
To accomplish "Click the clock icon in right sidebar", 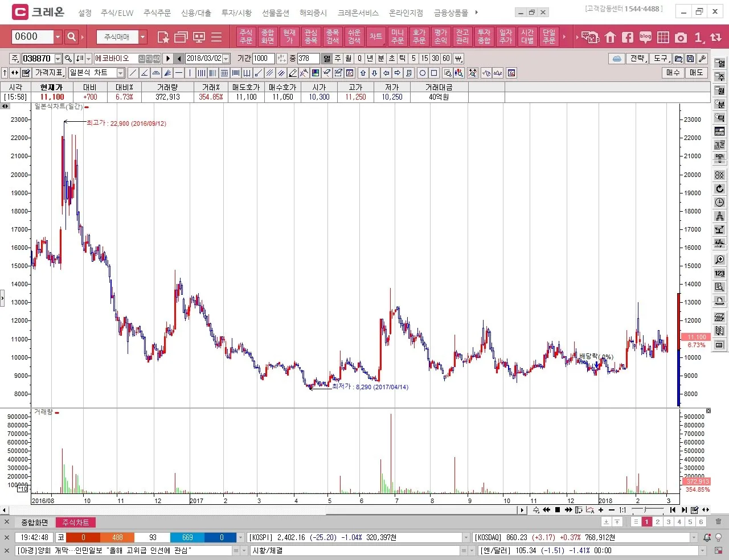I will point(720,203).
